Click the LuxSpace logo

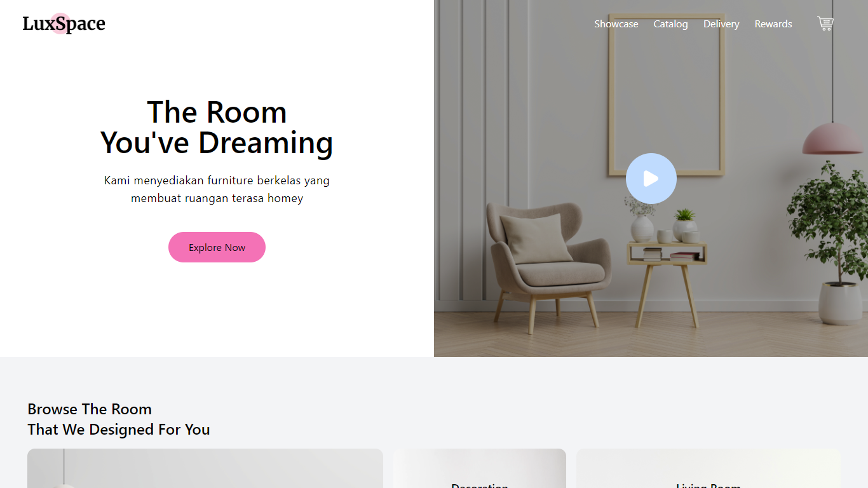coord(64,24)
